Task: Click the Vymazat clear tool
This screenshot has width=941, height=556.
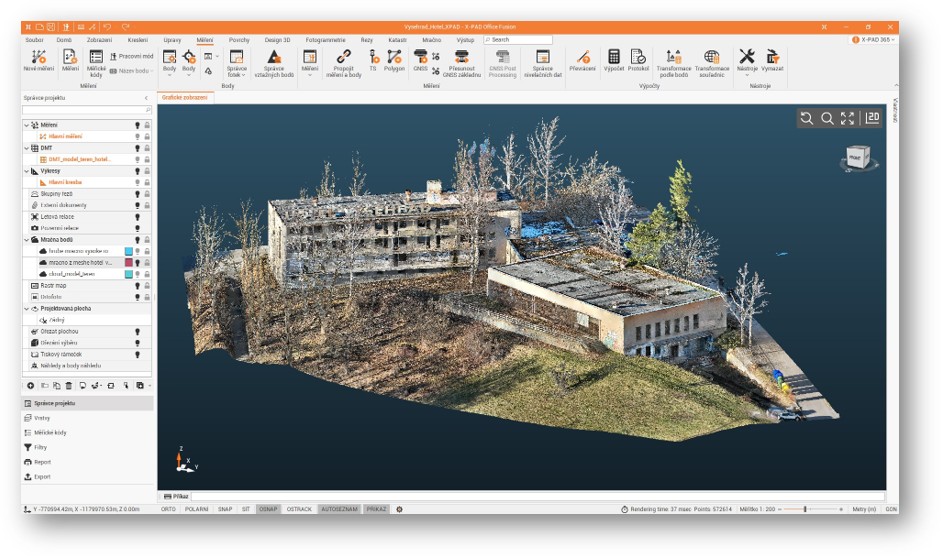Action: point(772,61)
